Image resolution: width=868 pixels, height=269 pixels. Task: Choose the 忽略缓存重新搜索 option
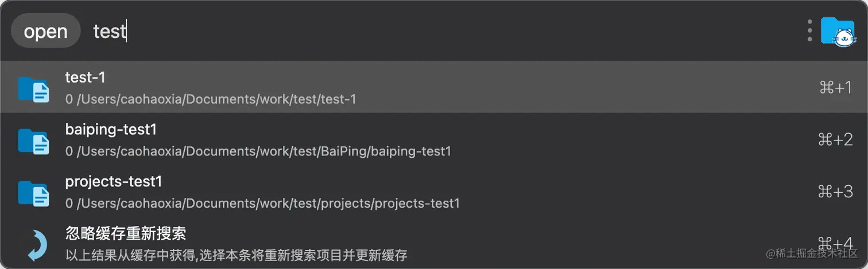point(125,234)
